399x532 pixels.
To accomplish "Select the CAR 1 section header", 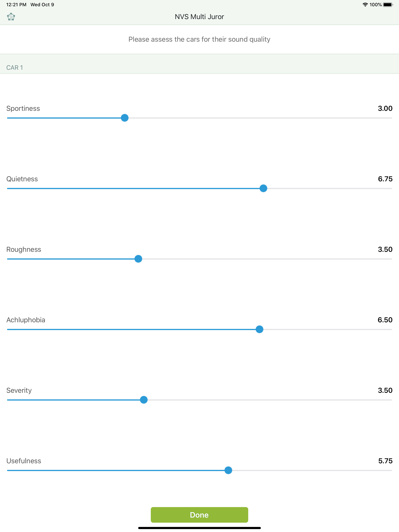I will tap(199, 64).
